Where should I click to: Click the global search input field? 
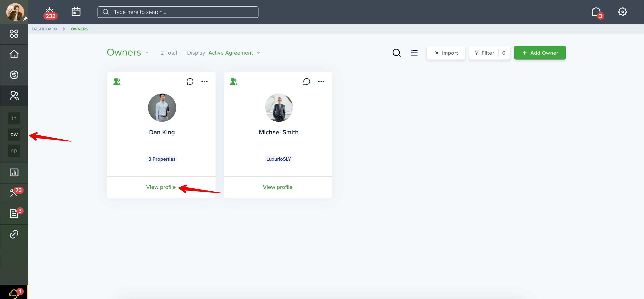(178, 12)
